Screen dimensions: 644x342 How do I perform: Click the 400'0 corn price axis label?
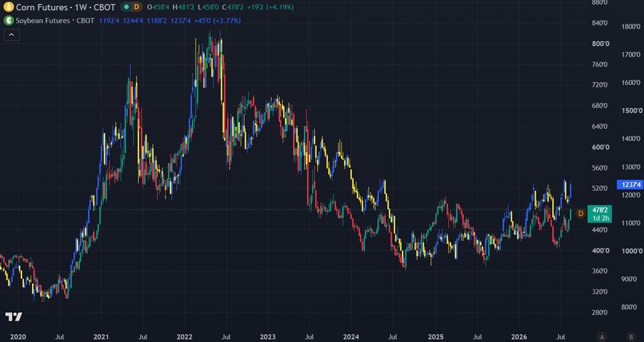pyautogui.click(x=601, y=250)
